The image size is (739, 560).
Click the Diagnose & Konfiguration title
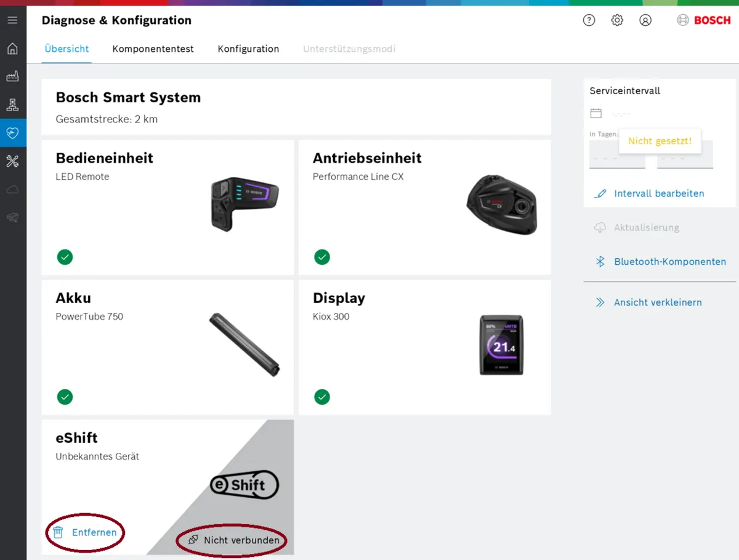(116, 20)
